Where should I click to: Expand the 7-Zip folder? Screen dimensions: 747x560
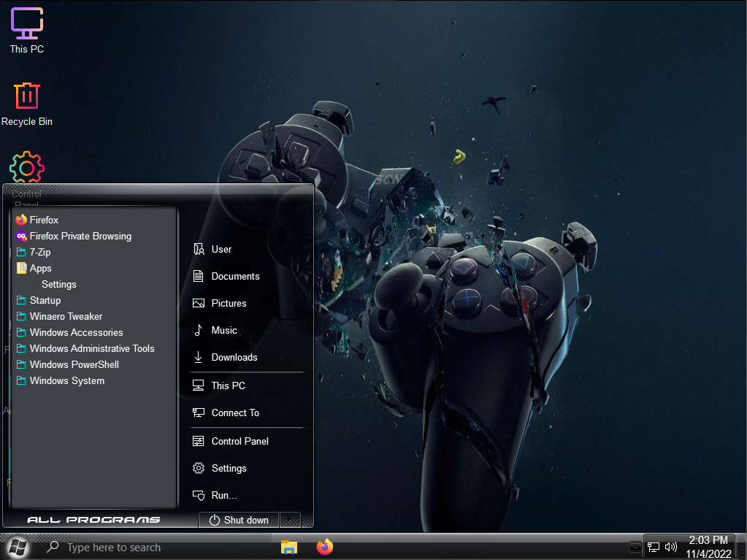(40, 252)
